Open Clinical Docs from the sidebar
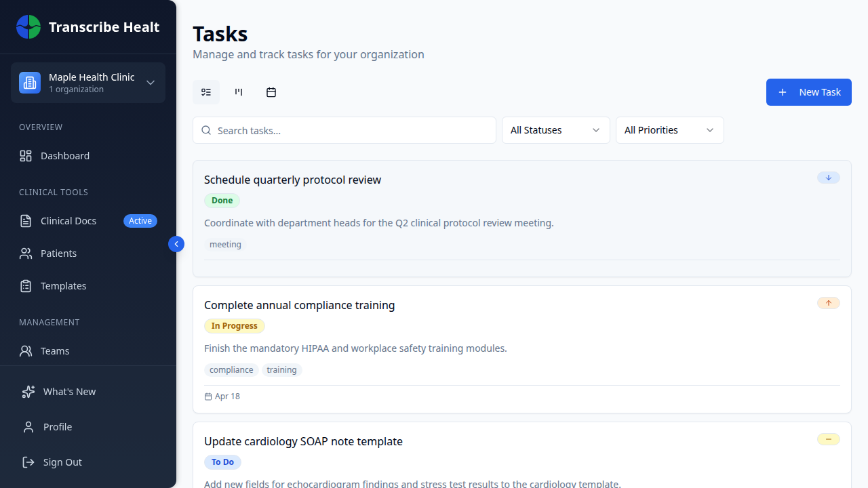868x488 pixels. point(68,220)
